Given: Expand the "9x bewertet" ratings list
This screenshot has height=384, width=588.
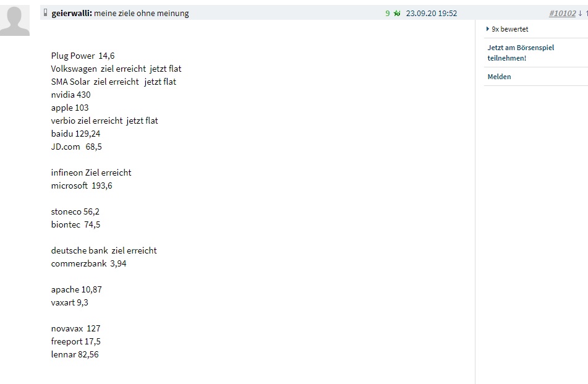Looking at the screenshot, I should coord(508,29).
